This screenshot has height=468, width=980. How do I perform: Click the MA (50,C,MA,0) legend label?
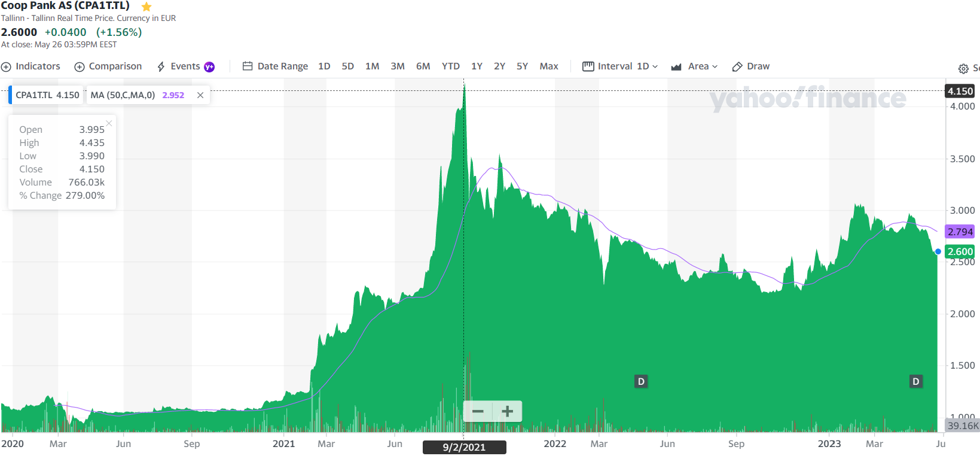click(123, 95)
